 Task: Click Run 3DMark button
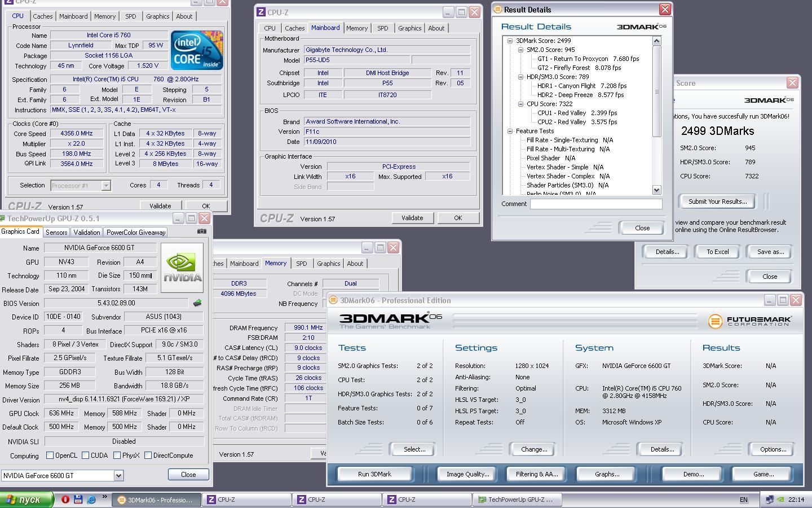[374, 474]
